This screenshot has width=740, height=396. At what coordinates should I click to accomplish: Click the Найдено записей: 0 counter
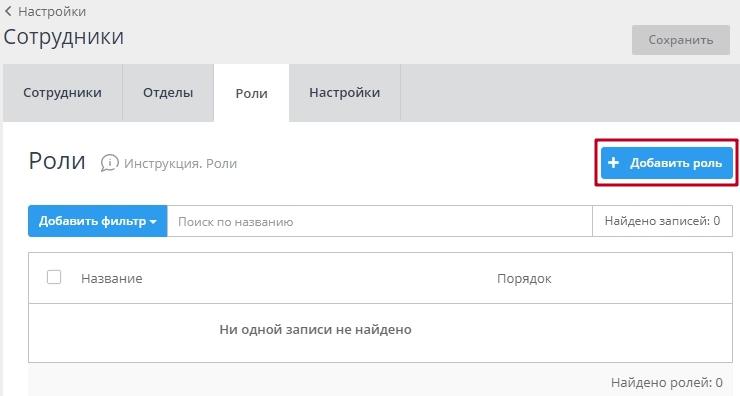(x=662, y=221)
